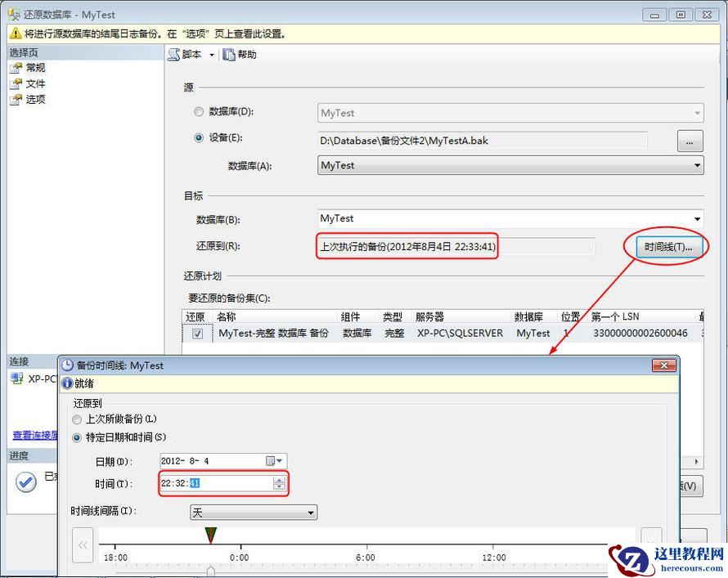Select the 选项 (Options) page
The height and width of the screenshot is (578, 728).
click(x=35, y=99)
